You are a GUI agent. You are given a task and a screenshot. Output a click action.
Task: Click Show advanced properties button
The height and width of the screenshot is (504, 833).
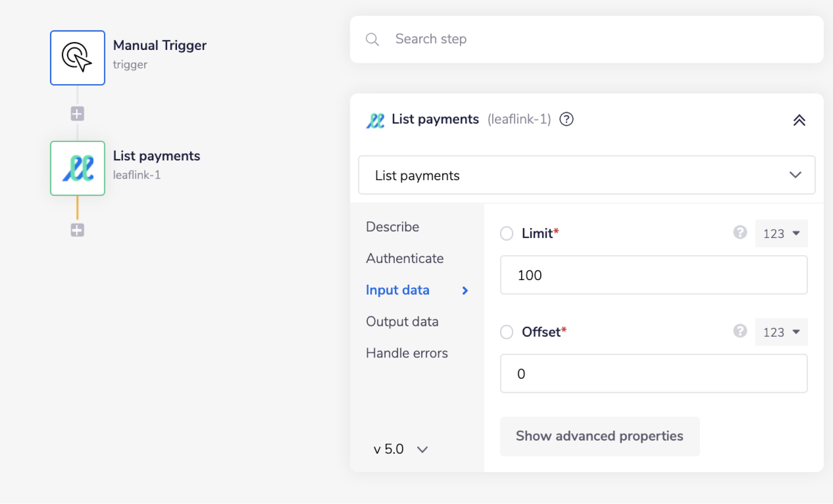599,436
